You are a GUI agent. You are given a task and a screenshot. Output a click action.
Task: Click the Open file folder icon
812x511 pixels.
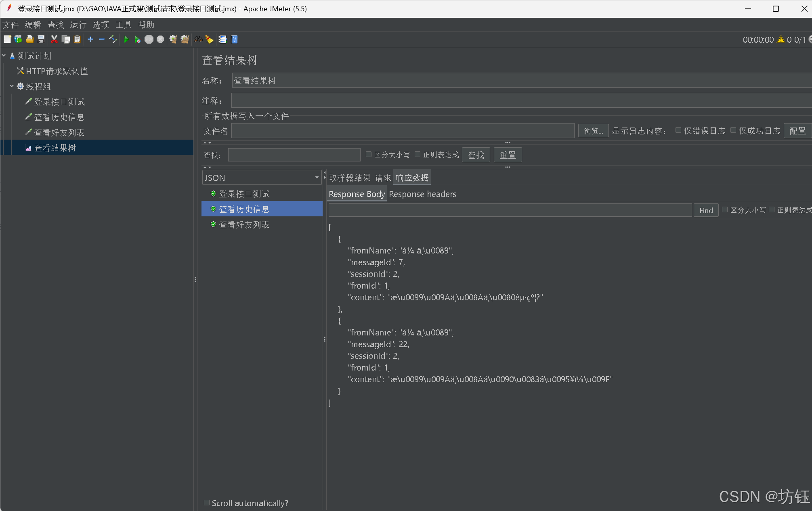click(29, 39)
